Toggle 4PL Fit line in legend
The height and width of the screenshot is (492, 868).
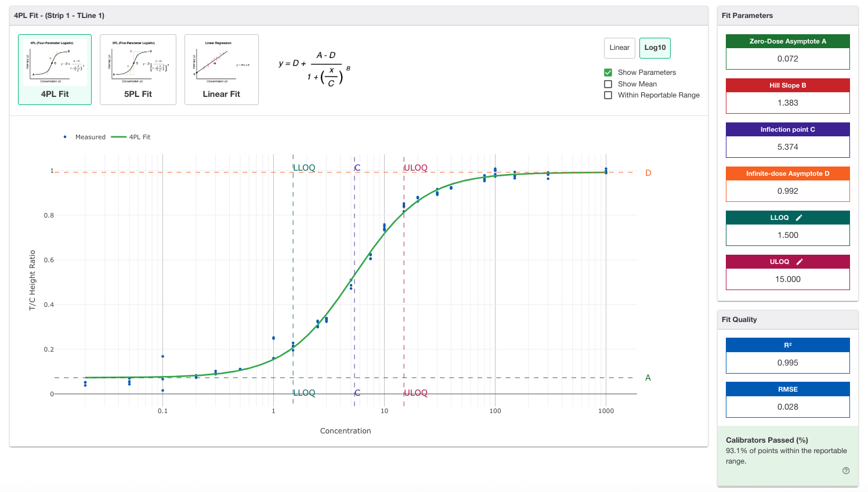click(x=131, y=137)
